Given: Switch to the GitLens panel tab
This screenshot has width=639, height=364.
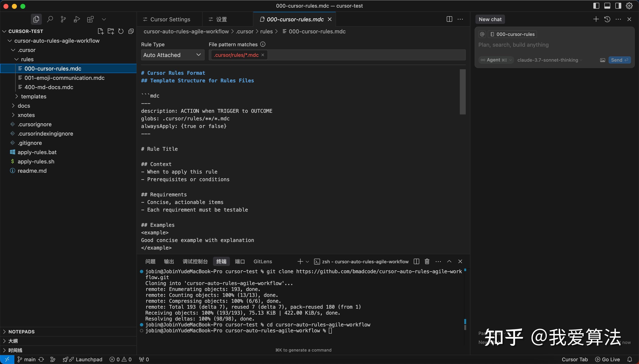Looking at the screenshot, I should coord(262,262).
